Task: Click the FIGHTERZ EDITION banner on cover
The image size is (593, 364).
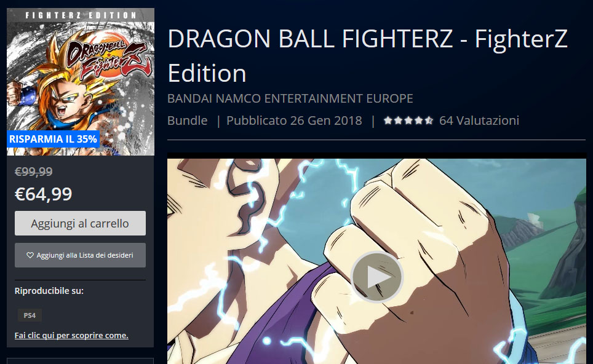Action: (x=81, y=15)
